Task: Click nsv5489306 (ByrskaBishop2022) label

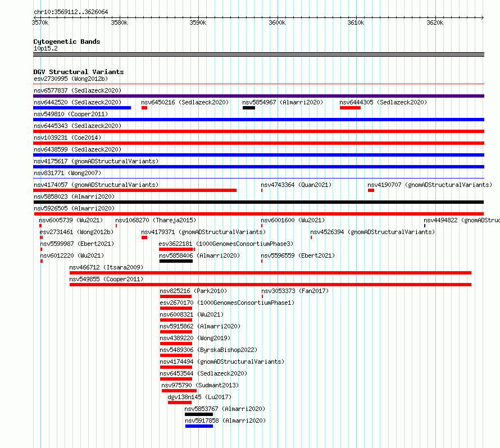Action: [208, 350]
